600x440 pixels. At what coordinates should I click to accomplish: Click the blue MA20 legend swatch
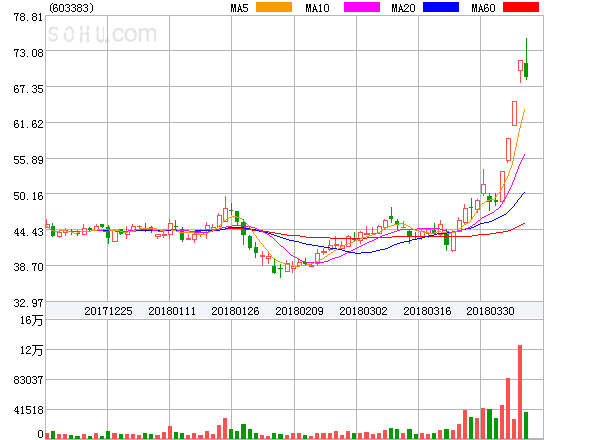point(441,7)
